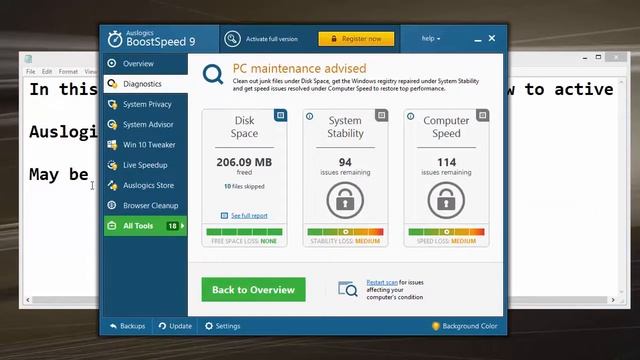Click the Browser Cleanup globe icon

[112, 205]
